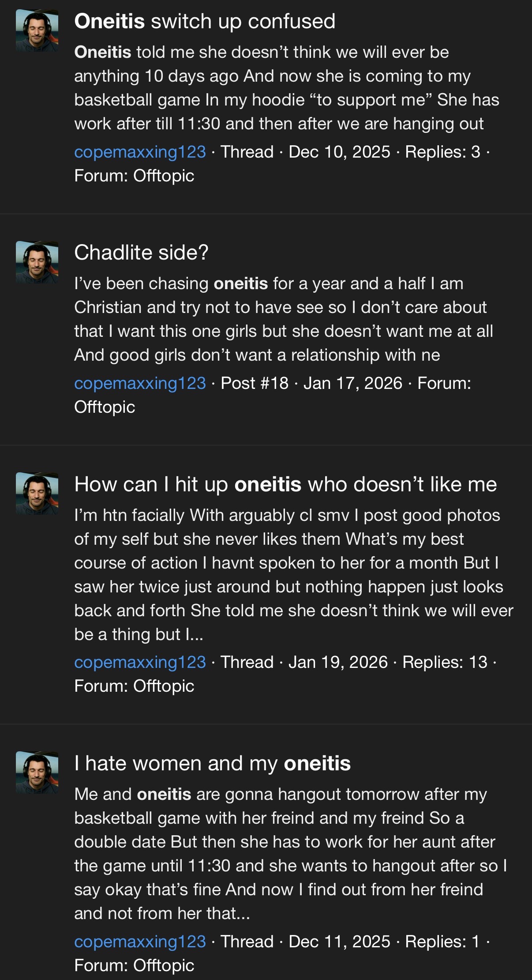The width and height of the screenshot is (532, 980).
Task: Visit copemaxxing123 profile on Dec 11, 2025 thread
Action: [140, 941]
